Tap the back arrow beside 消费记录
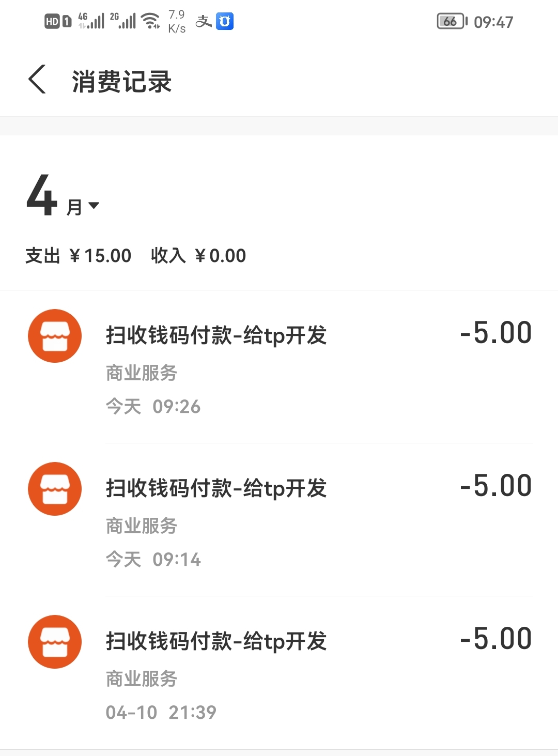 [x=37, y=79]
